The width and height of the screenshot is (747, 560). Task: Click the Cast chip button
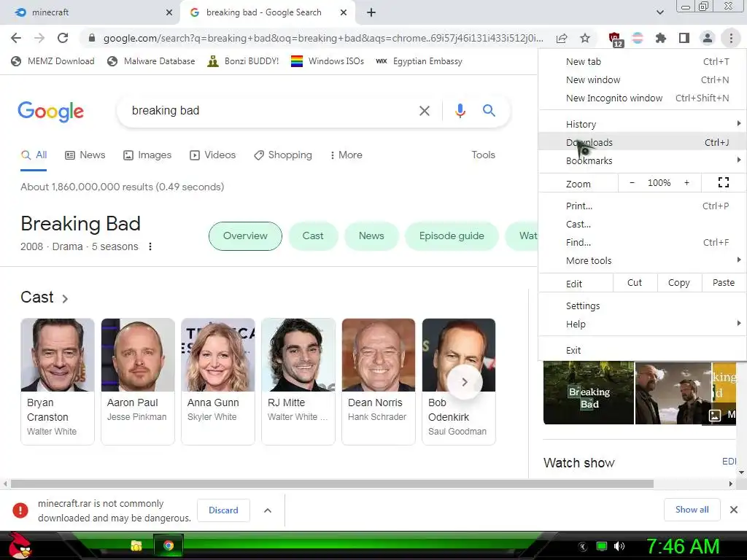(312, 236)
